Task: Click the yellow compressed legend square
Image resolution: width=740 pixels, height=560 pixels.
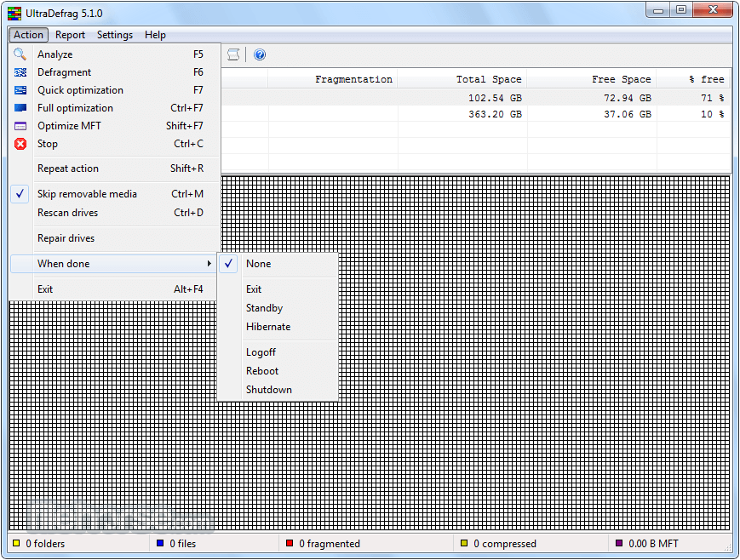Action: click(464, 543)
